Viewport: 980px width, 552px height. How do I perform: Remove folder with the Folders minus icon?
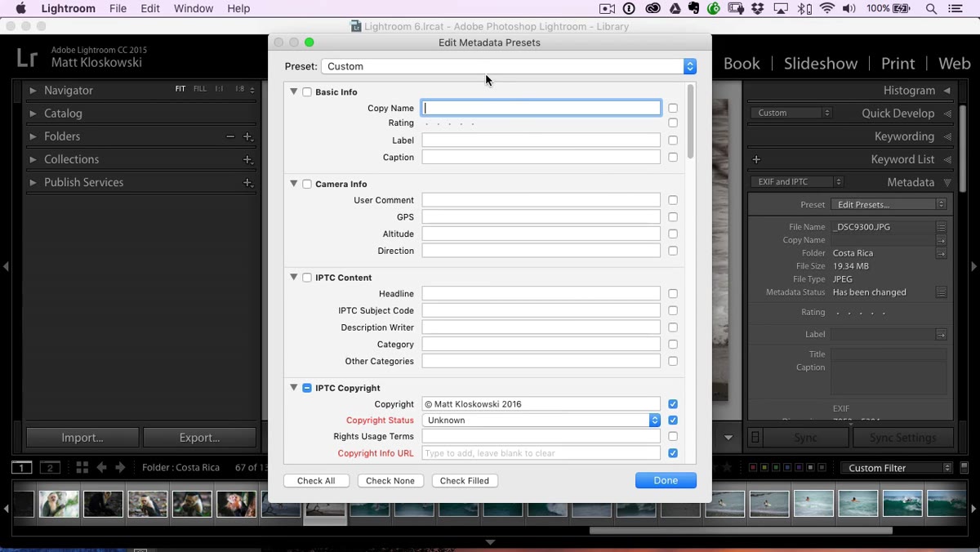point(230,136)
